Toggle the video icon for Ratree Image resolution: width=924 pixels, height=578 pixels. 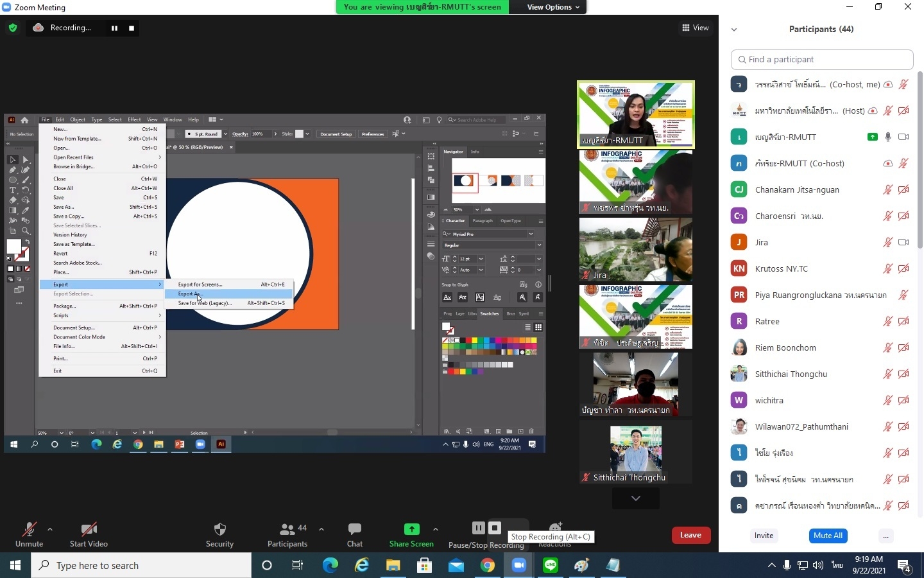pos(903,321)
